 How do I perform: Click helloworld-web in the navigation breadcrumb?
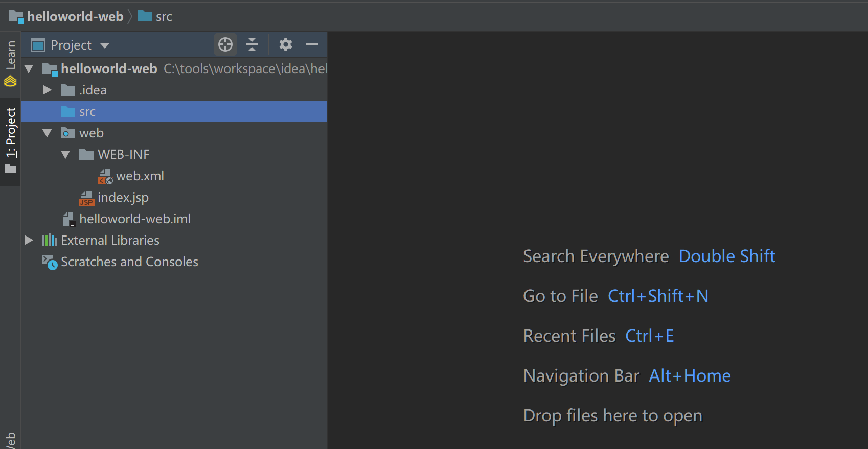(x=75, y=16)
